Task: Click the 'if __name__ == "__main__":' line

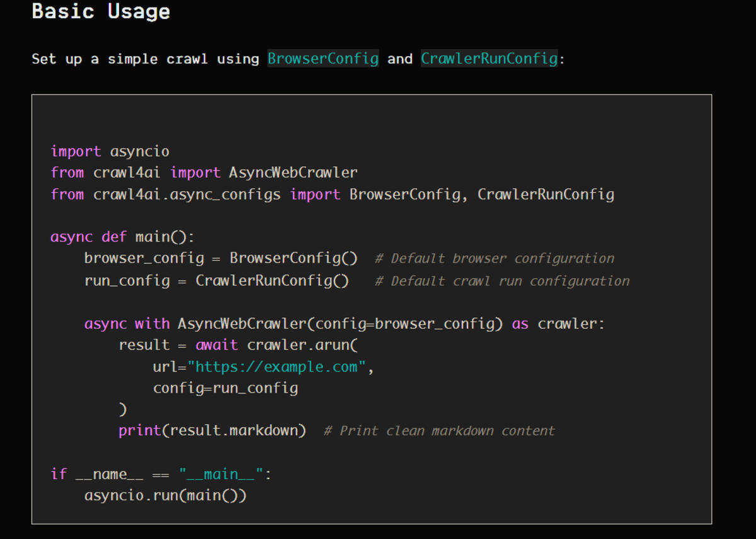Action: (161, 474)
